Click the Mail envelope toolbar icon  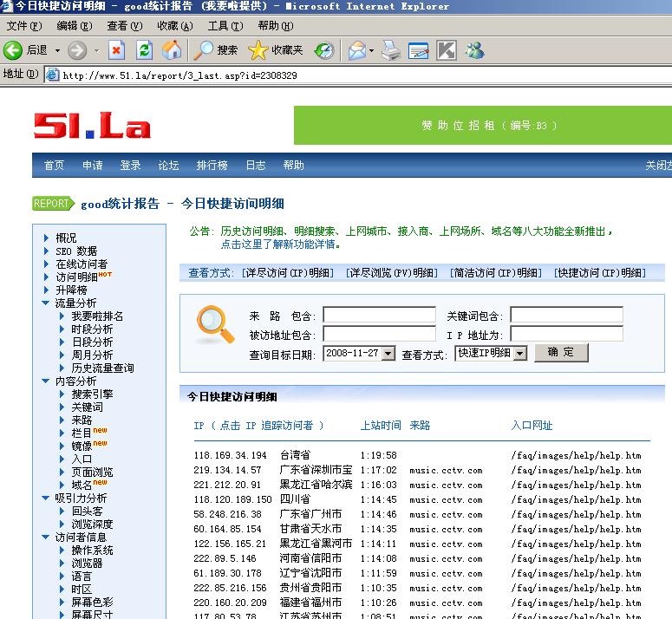[x=357, y=50]
